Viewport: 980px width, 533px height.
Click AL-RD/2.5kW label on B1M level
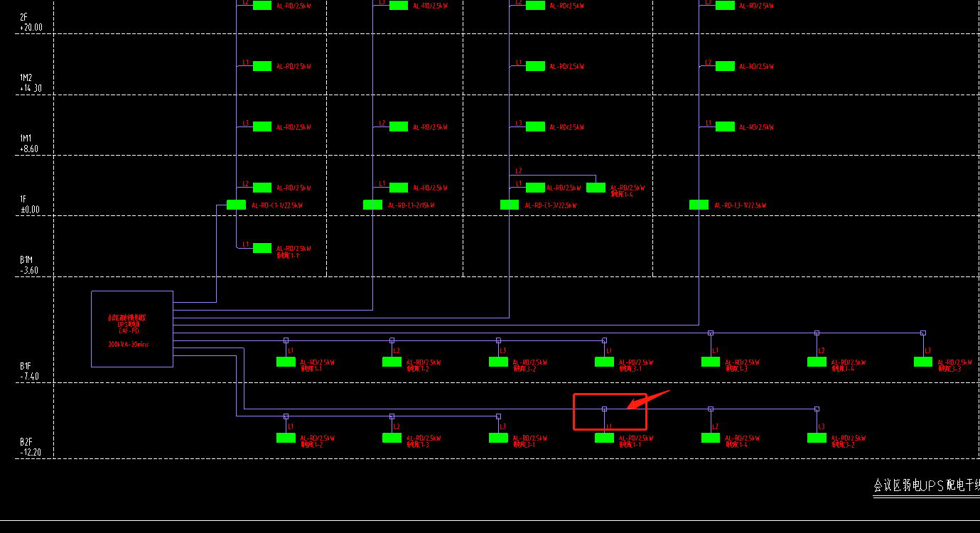(x=294, y=249)
